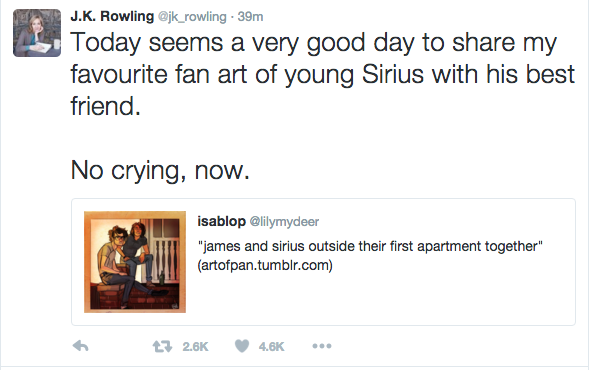This screenshot has height=370, width=589.
Task: Click the 'No crying, now.' line
Action: [x=160, y=171]
